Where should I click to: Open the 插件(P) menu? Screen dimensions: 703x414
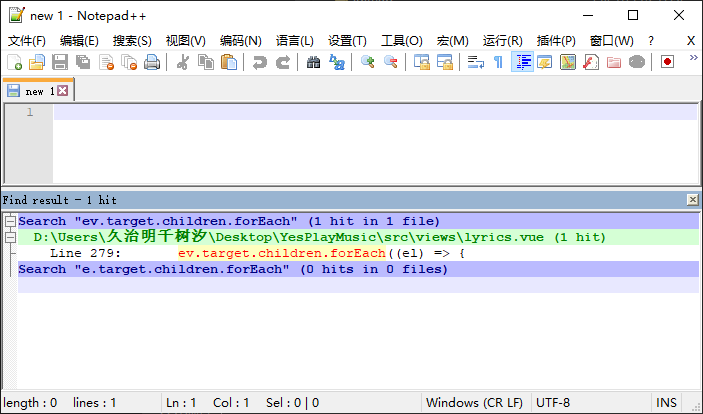tap(556, 41)
